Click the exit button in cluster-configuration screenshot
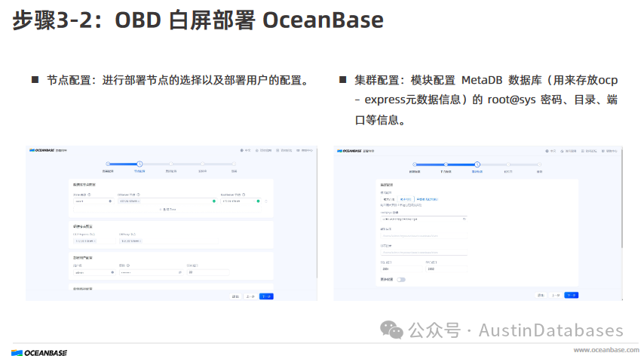 [541, 295]
